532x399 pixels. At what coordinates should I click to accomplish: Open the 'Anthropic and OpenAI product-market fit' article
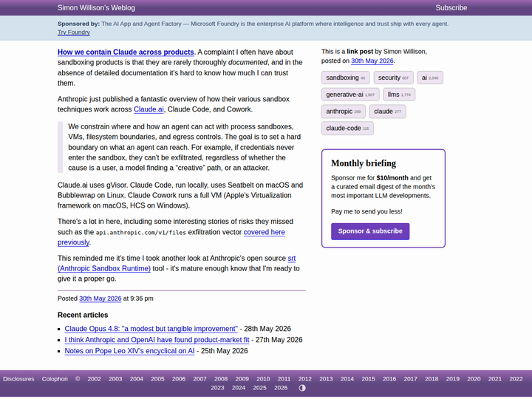point(157,340)
